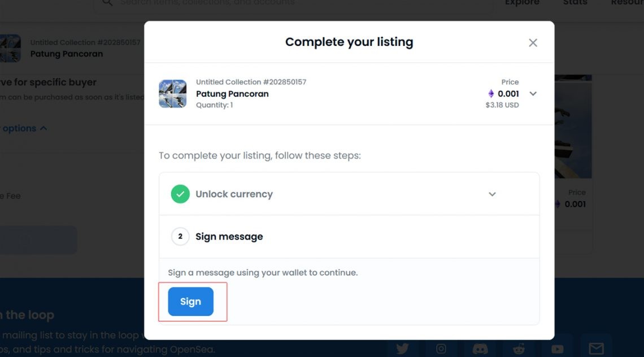The height and width of the screenshot is (357, 644).
Task: Click the Ethereum icon beside 0.001
Action: point(491,94)
